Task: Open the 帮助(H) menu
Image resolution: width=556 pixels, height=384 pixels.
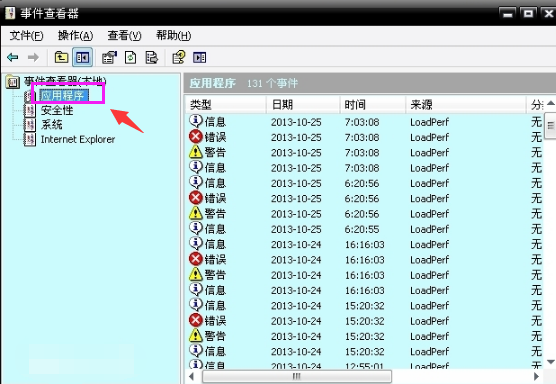Action: (173, 35)
